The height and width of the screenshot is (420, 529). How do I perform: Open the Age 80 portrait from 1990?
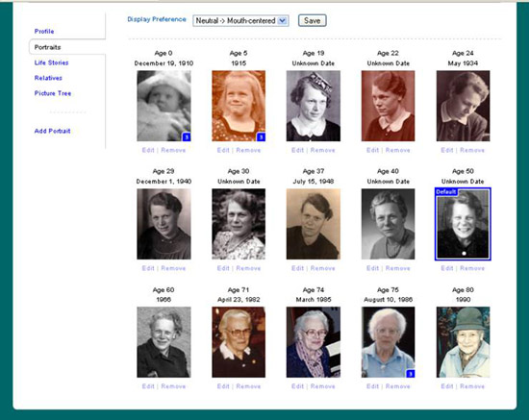coord(463,342)
